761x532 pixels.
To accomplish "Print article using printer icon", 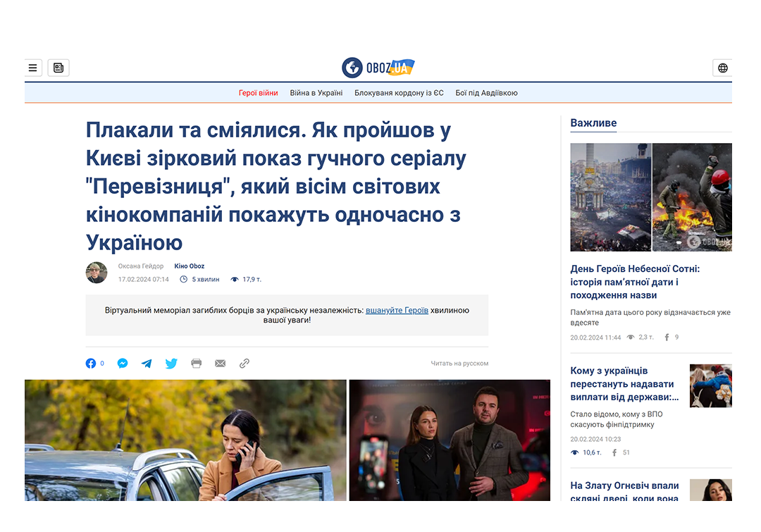I will coord(196,364).
